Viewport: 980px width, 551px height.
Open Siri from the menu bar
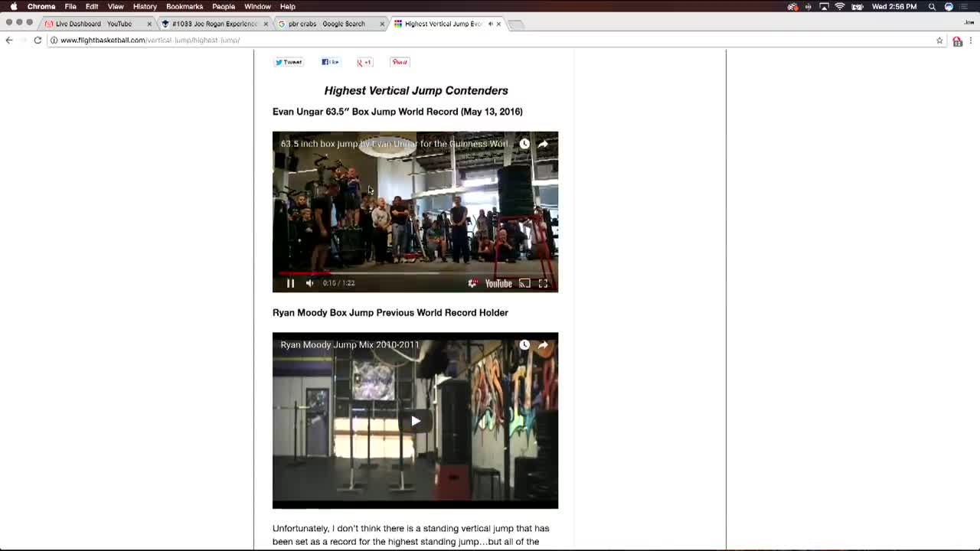949,6
